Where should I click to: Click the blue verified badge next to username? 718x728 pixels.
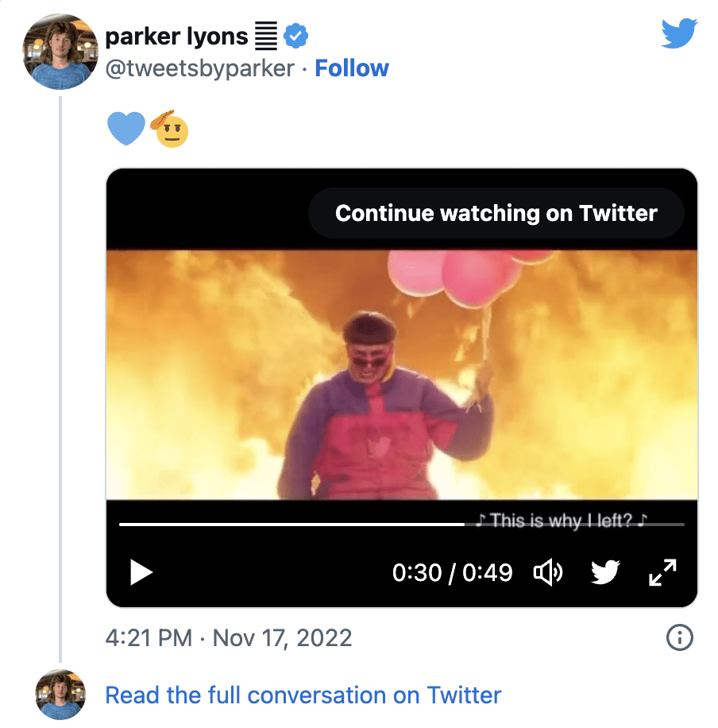295,35
